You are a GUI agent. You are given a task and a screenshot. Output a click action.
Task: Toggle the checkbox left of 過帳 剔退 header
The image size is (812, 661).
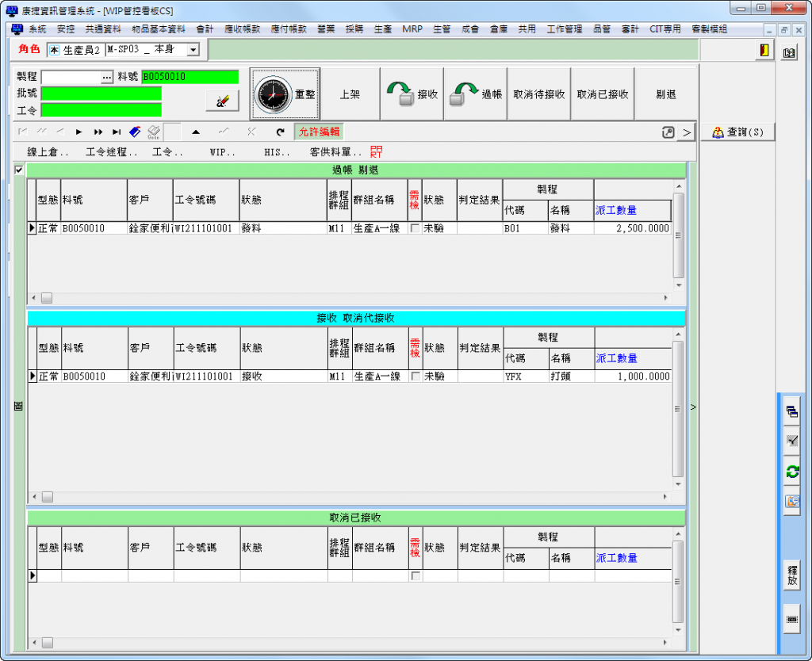(20, 170)
